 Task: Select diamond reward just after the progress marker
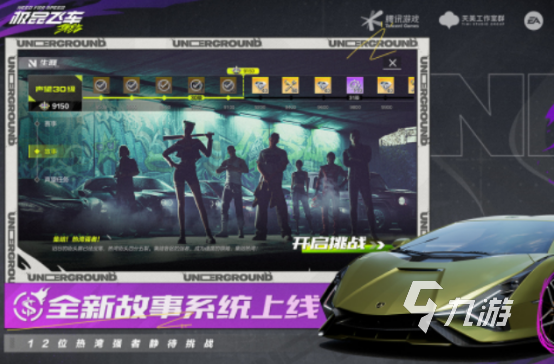(260, 86)
